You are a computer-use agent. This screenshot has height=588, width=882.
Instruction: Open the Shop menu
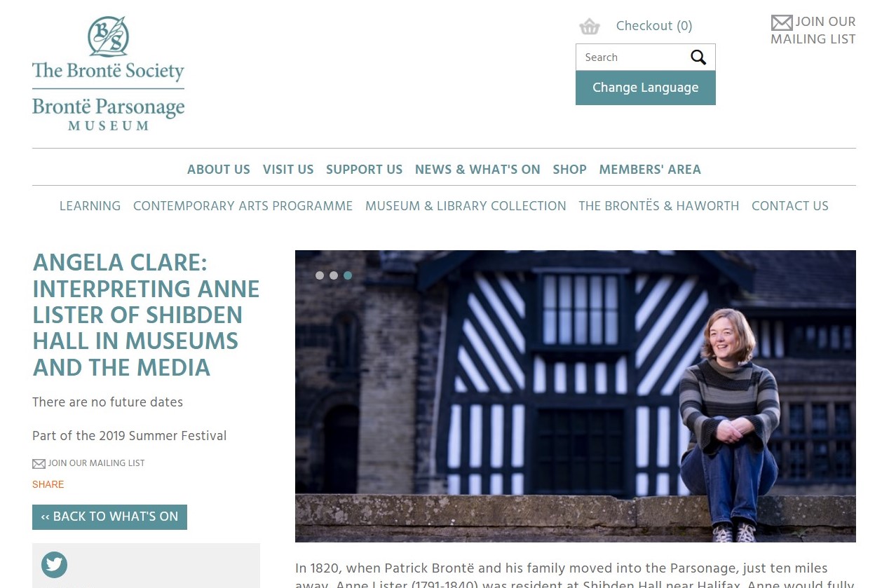pos(569,170)
